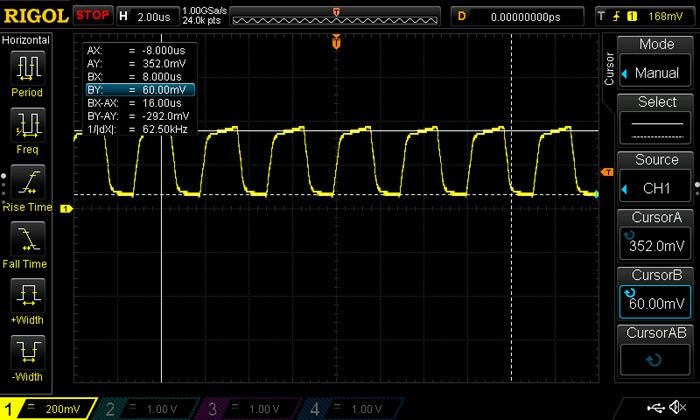
Task: Select the Freq measurement icon
Action: point(28,125)
